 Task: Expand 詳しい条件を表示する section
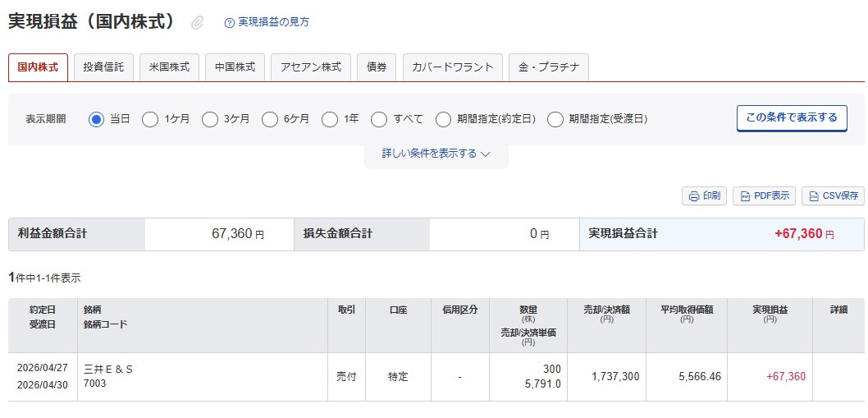click(x=436, y=154)
